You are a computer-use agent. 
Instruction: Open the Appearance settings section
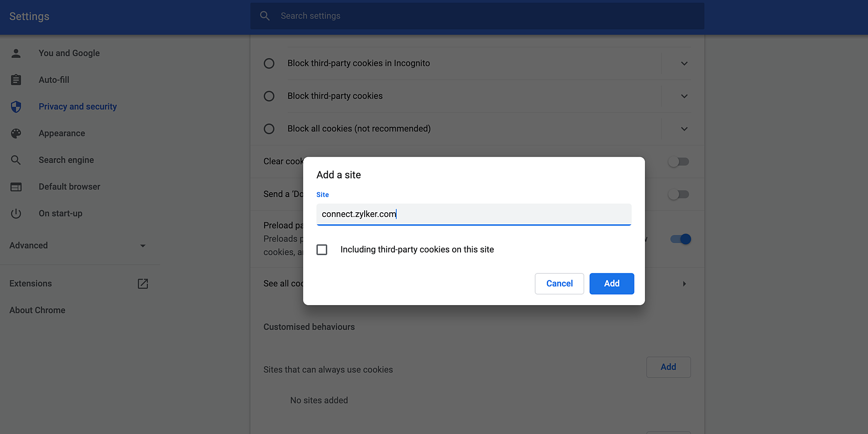(x=62, y=134)
